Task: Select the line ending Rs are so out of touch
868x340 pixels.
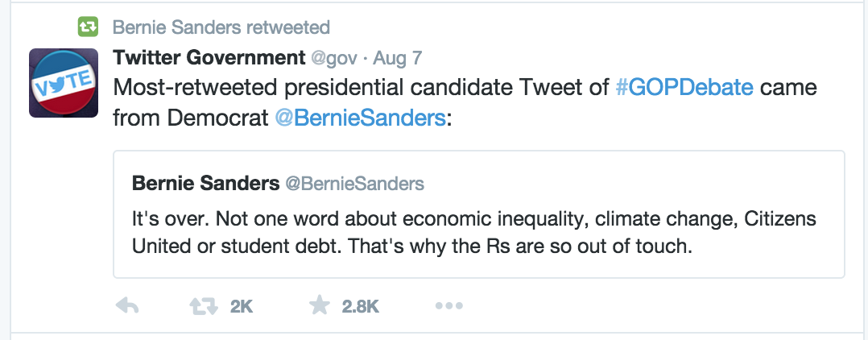Action: (412, 246)
